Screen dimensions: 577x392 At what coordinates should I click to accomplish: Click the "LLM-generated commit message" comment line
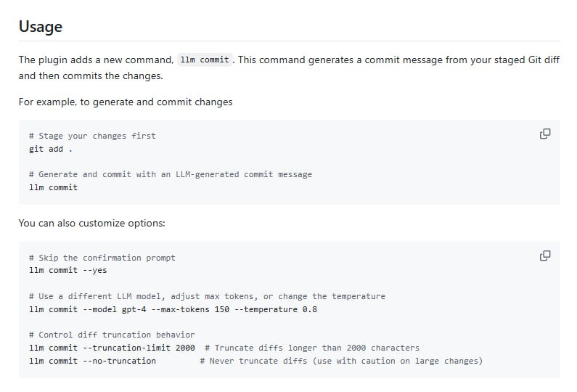coord(171,174)
